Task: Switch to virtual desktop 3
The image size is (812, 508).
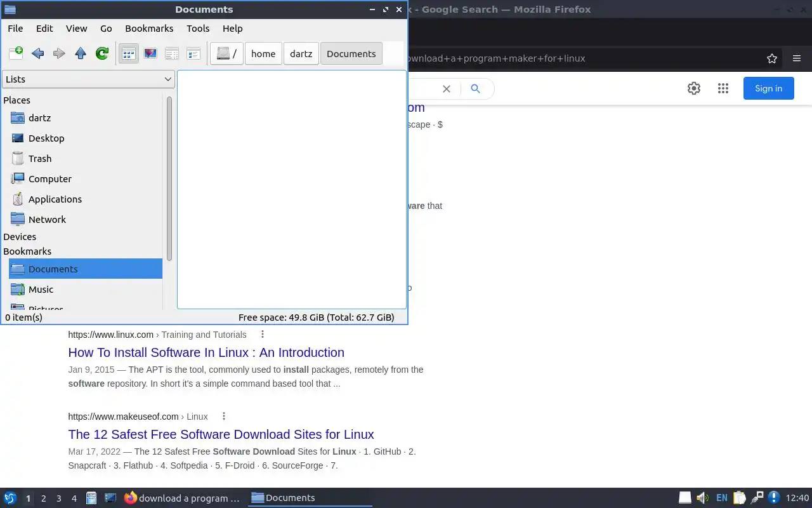Action: [x=58, y=498]
